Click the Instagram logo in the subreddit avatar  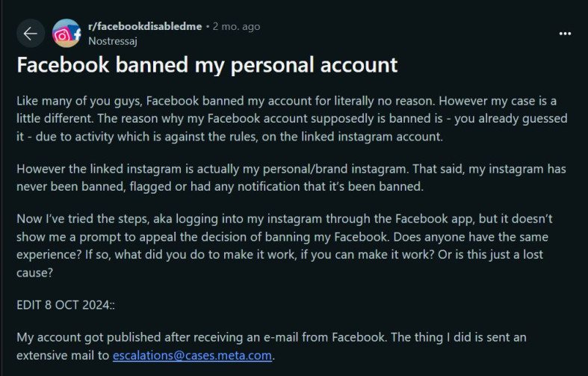(62, 34)
